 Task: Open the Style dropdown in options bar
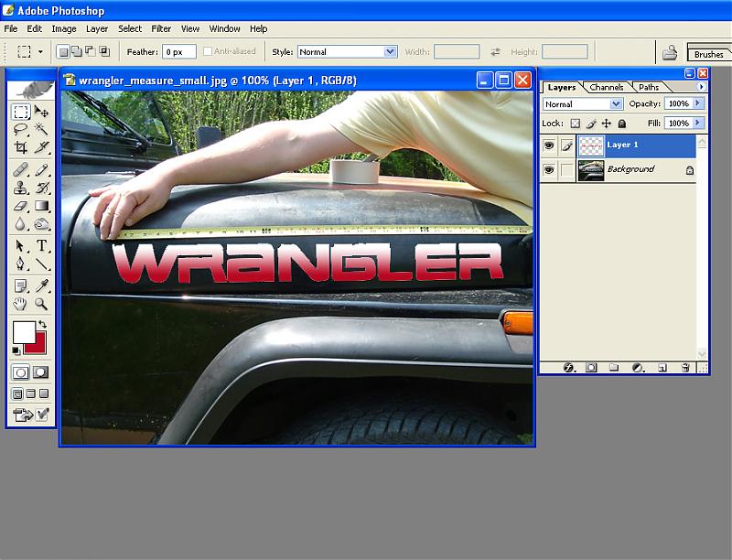[391, 52]
